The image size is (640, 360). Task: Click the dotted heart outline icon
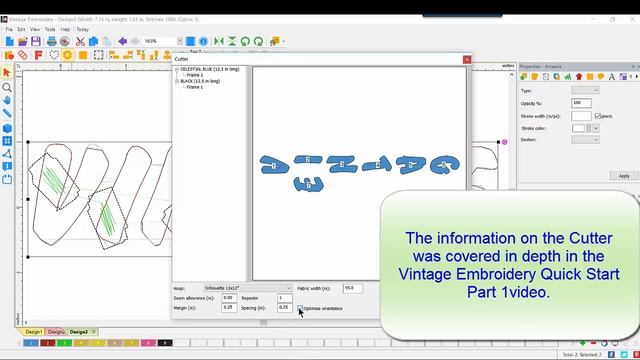click(53, 55)
